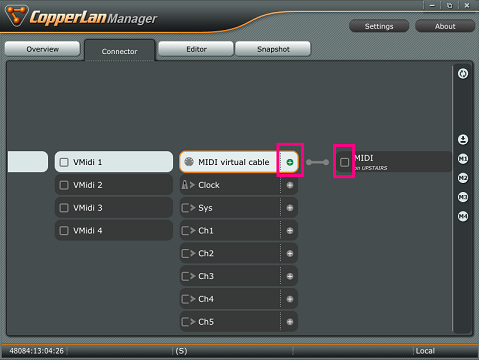Click the plus icon on Ch5 row
The height and width of the screenshot is (360, 479).
(290, 322)
